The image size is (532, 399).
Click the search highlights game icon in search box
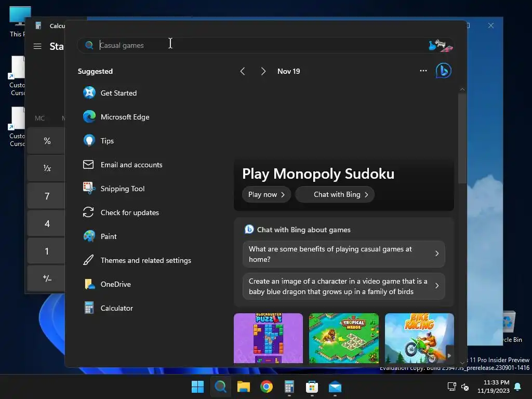click(441, 46)
